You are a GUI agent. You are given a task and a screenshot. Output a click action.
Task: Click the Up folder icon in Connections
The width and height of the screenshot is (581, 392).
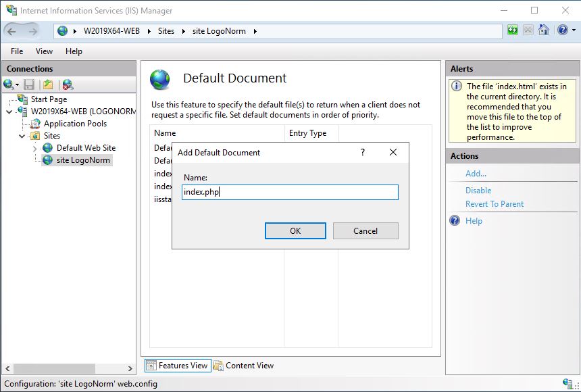pos(48,85)
